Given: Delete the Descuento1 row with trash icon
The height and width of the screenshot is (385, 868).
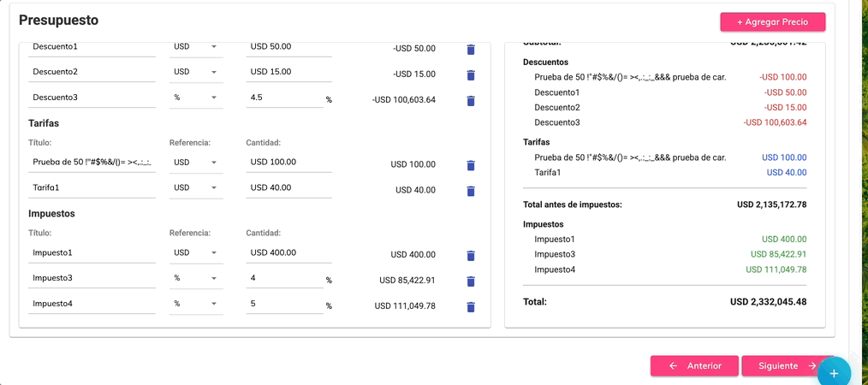Looking at the screenshot, I should pyautogui.click(x=470, y=49).
